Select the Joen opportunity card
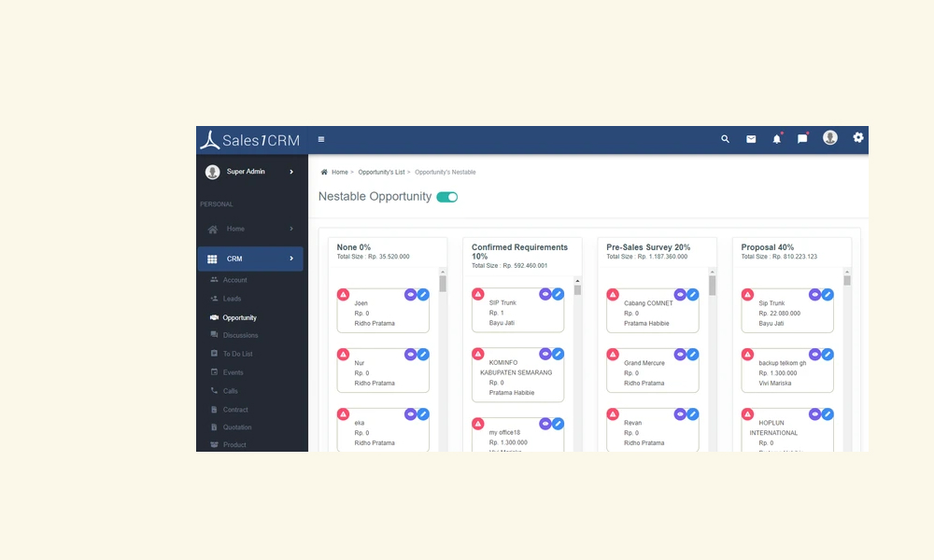Screen dimensions: 934x560 (383, 311)
